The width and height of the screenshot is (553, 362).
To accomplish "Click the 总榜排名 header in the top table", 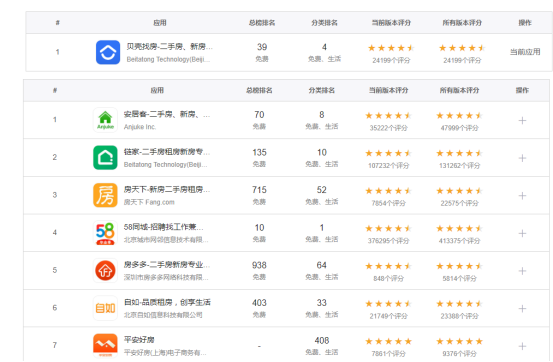I will tap(262, 23).
